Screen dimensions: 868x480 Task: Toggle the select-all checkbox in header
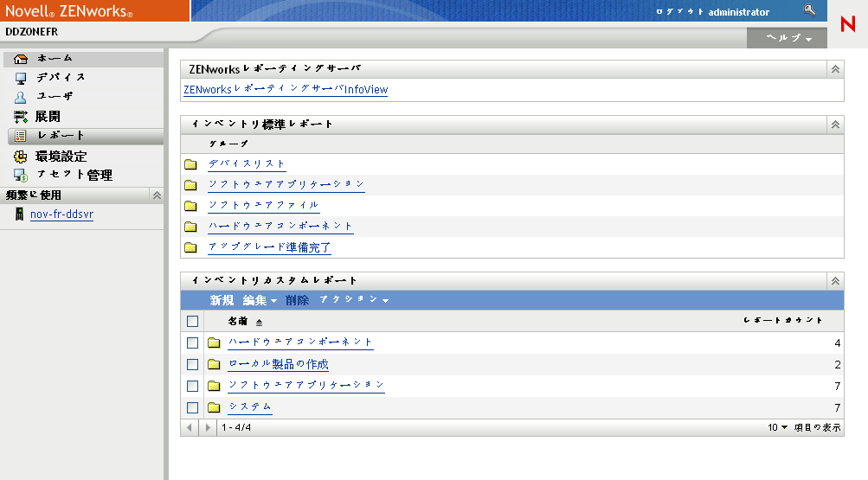point(193,321)
